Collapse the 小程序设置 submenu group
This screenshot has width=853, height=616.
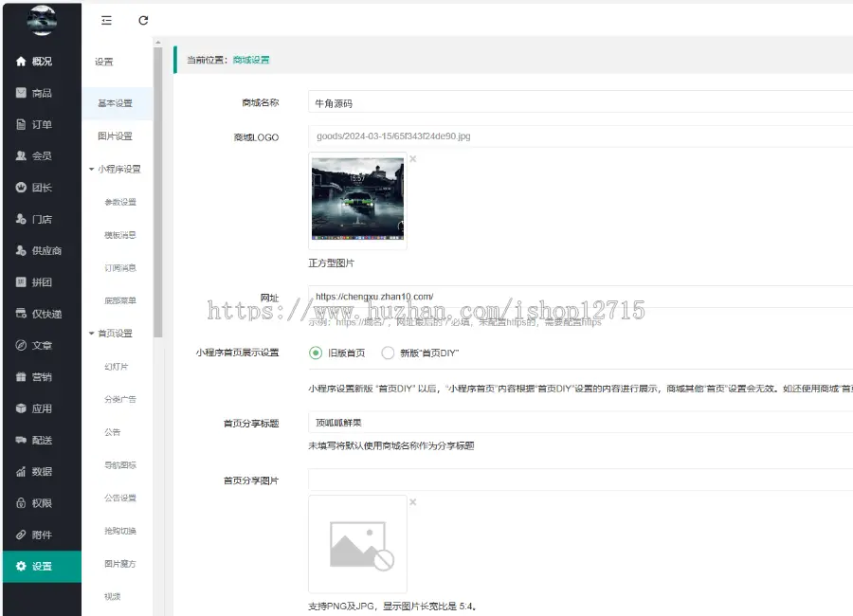click(92, 170)
